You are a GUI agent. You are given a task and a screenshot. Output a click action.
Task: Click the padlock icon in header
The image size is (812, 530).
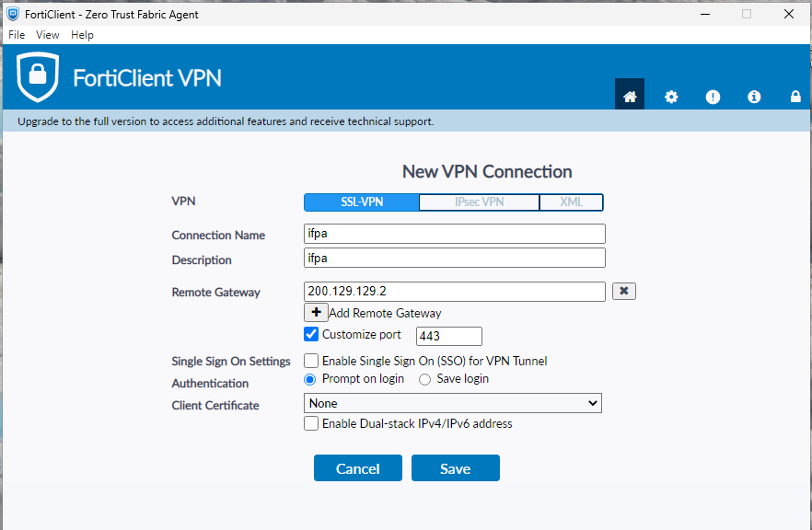795,97
